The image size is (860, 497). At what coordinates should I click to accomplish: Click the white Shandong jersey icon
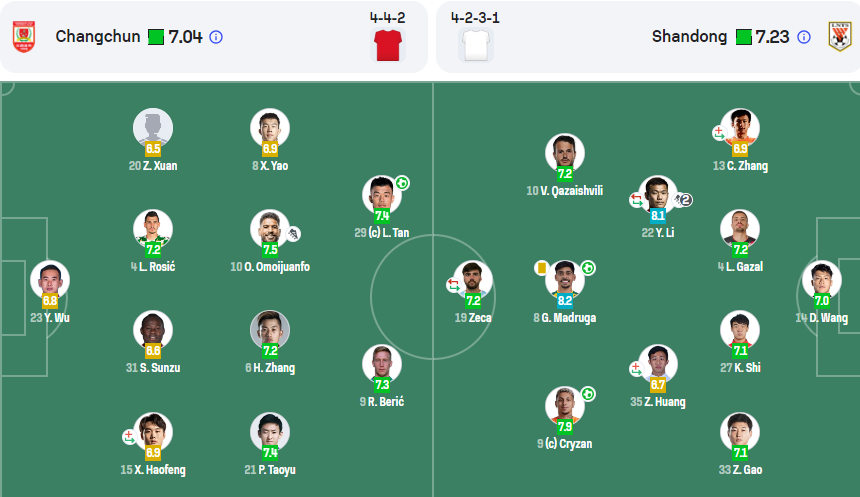tap(475, 44)
